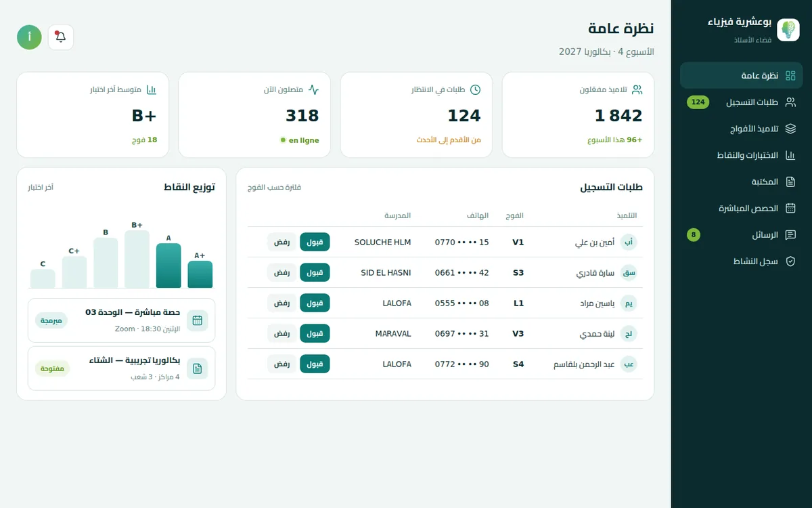Click the clock icon on طلبات في الانتظار card

[475, 89]
